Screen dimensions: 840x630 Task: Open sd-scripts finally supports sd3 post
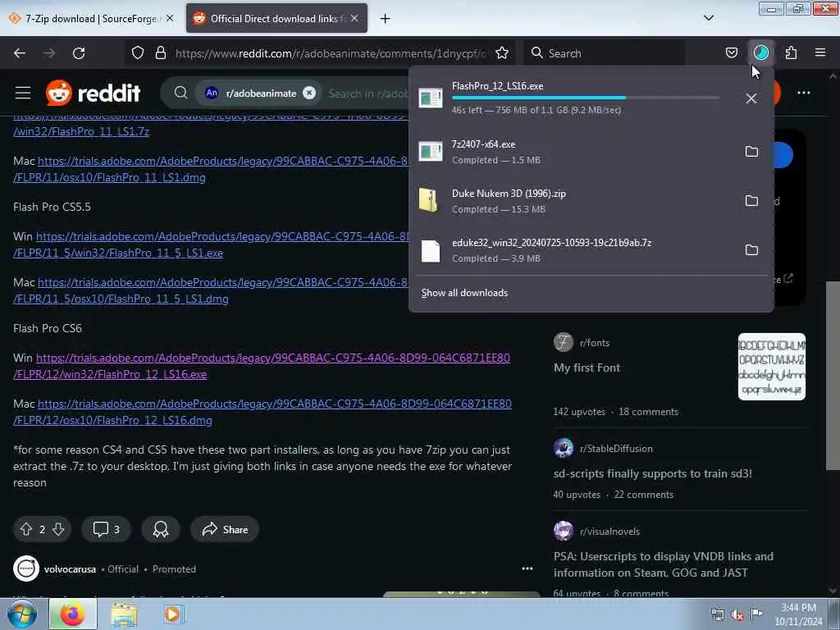(x=652, y=473)
